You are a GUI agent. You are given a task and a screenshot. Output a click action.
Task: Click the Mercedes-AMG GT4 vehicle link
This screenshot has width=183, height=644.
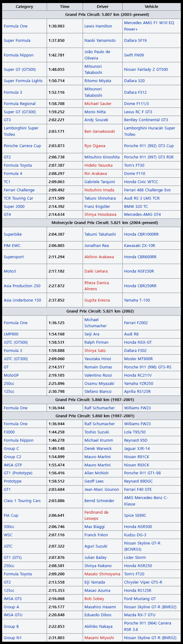[142, 215]
